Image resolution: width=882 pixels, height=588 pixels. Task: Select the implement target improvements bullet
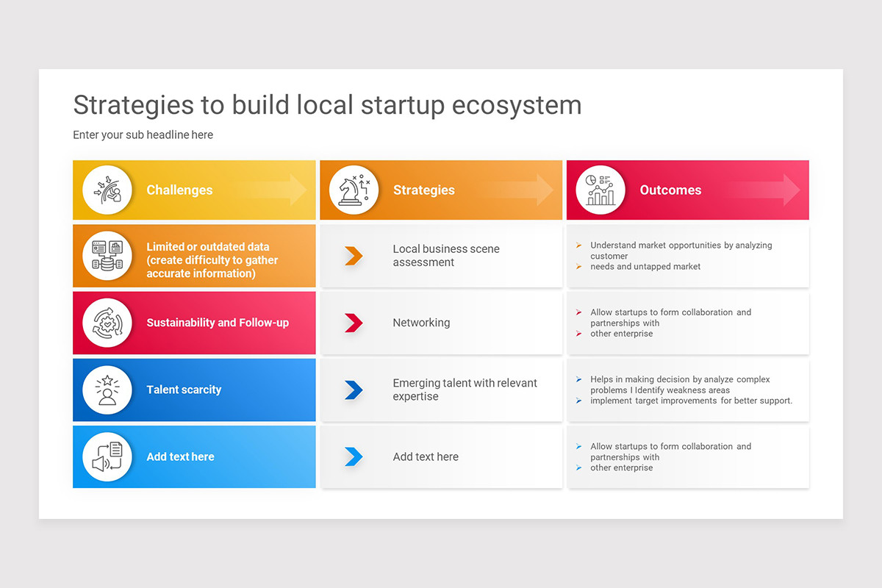(692, 401)
